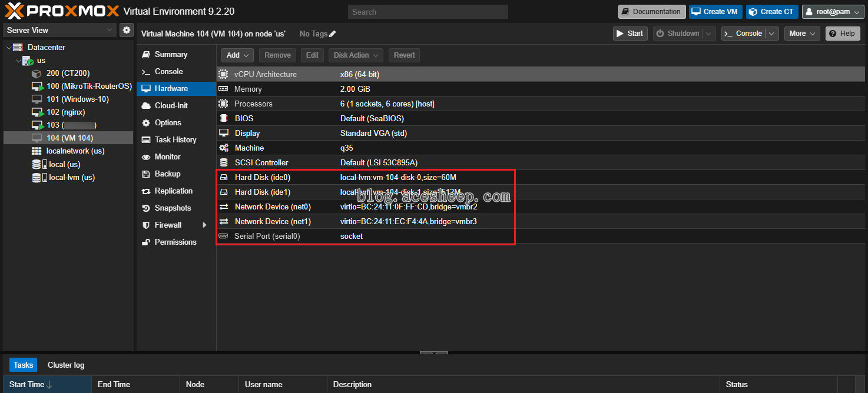The height and width of the screenshot is (393, 868).
Task: Open the Add hardware dropdown
Action: 238,55
